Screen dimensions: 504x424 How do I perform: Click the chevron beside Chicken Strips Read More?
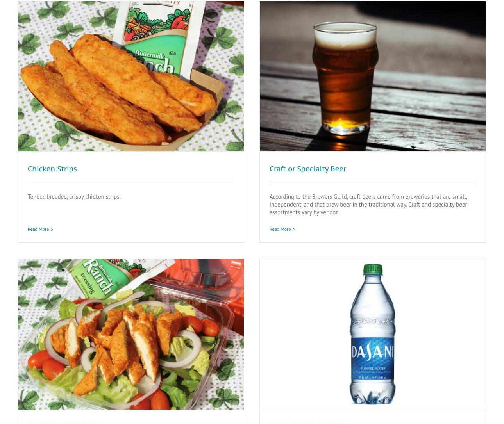click(x=52, y=229)
